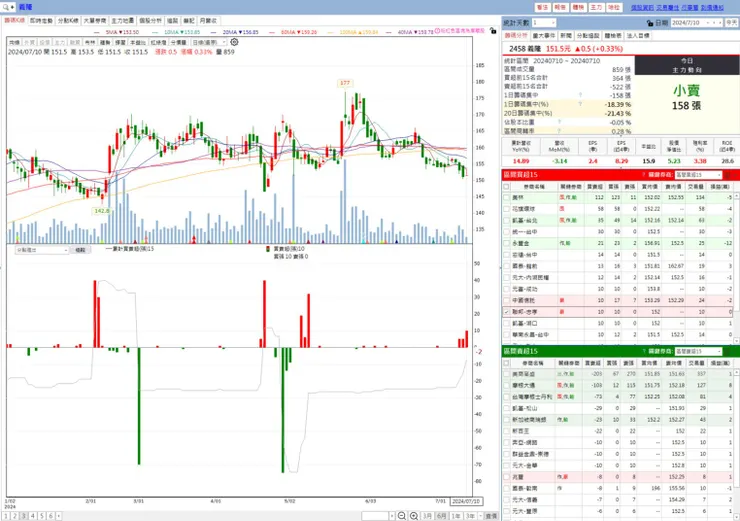Toggle the lock icon beside the date field
Screen dimensions: 740x521
[650, 23]
